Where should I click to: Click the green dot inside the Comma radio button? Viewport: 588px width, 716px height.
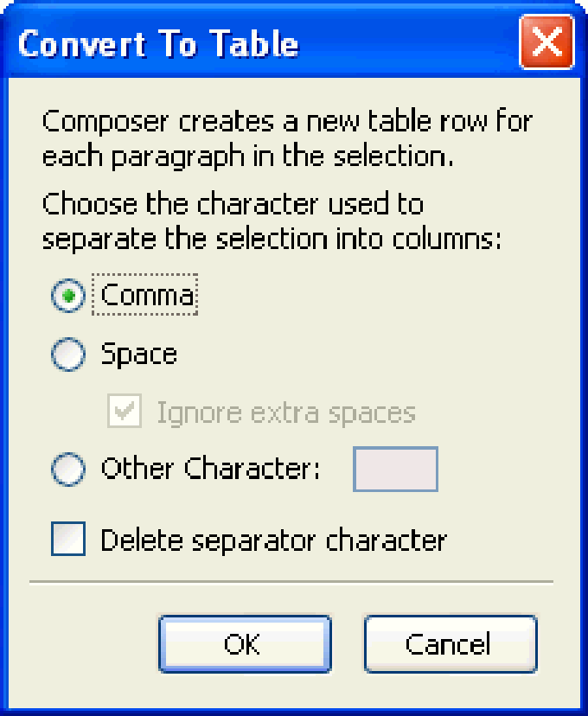[x=68, y=296]
